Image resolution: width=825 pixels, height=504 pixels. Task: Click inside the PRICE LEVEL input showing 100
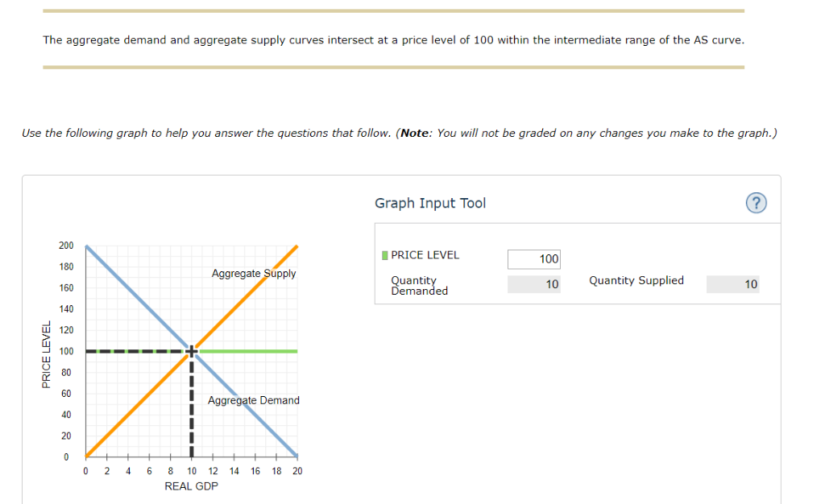pyautogui.click(x=533, y=258)
